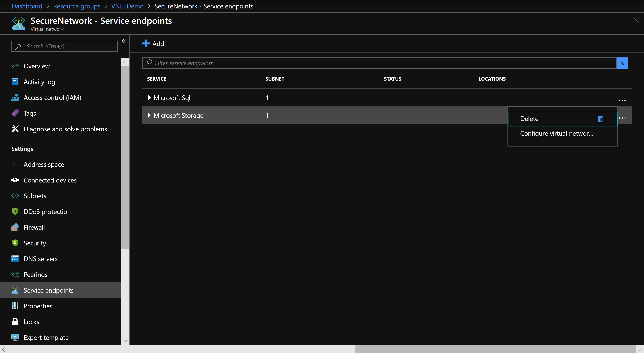644x353 pixels.
Task: Click the SUBNET column header
Action: click(x=275, y=79)
